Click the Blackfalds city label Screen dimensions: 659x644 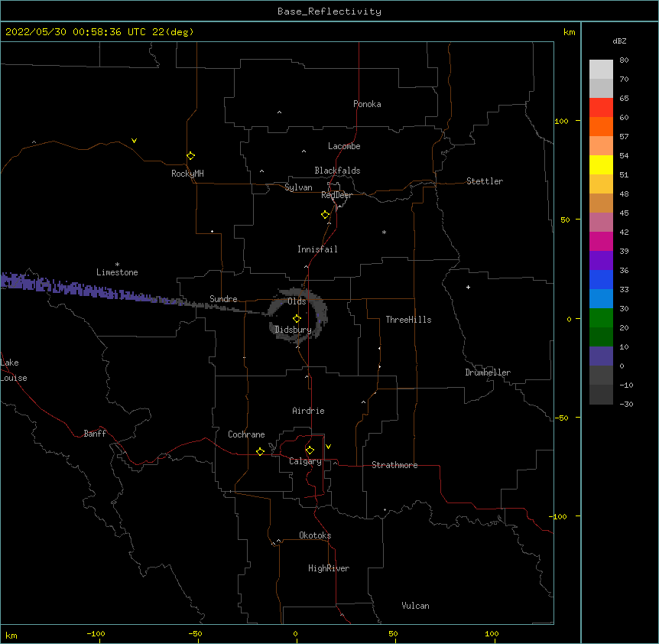337,171
